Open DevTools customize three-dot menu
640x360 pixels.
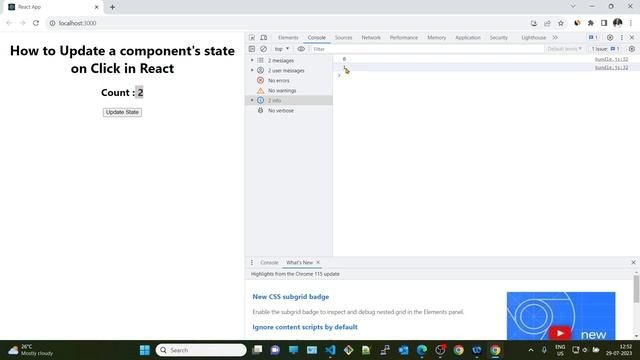coord(622,38)
